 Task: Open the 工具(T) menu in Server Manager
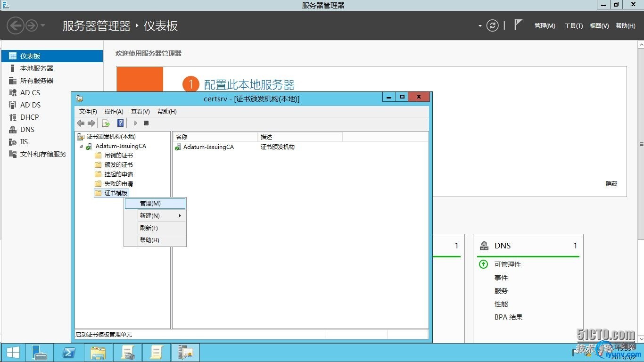point(573,26)
